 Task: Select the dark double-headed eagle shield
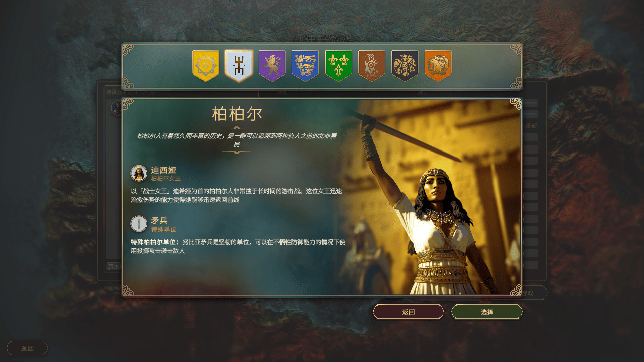(x=405, y=66)
